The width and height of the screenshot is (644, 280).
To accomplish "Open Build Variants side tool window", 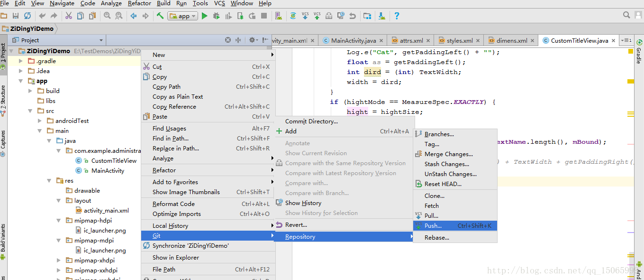I will point(3,241).
